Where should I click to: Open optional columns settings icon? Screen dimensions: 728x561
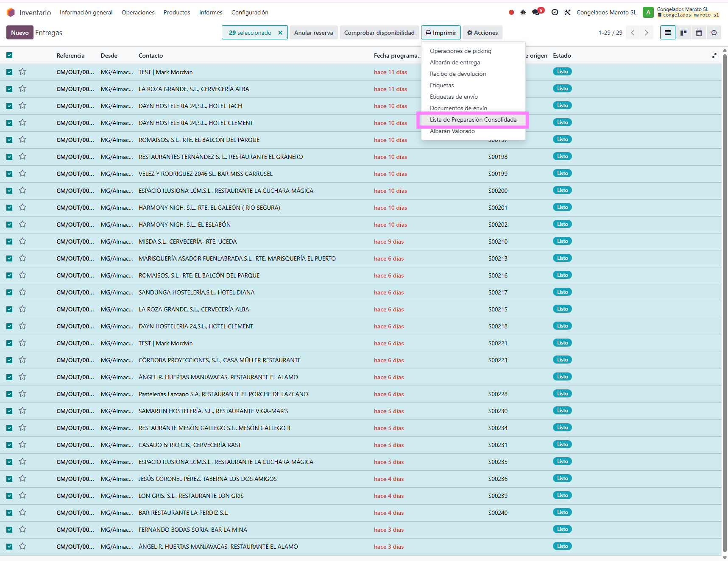point(714,56)
